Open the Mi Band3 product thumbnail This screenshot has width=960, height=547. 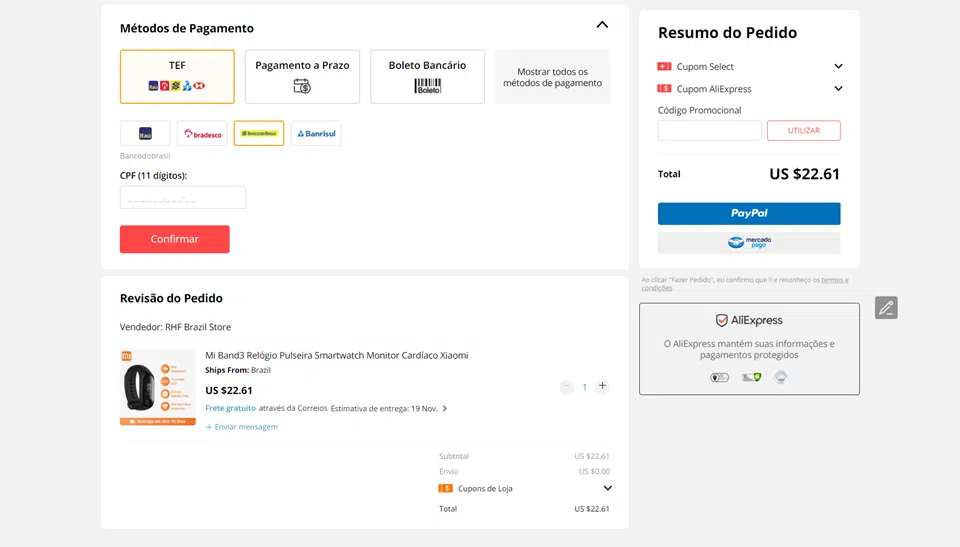(158, 388)
